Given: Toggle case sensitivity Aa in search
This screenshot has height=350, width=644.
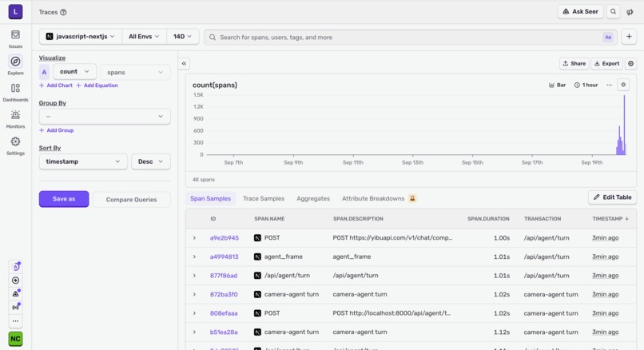Looking at the screenshot, I should coord(608,37).
